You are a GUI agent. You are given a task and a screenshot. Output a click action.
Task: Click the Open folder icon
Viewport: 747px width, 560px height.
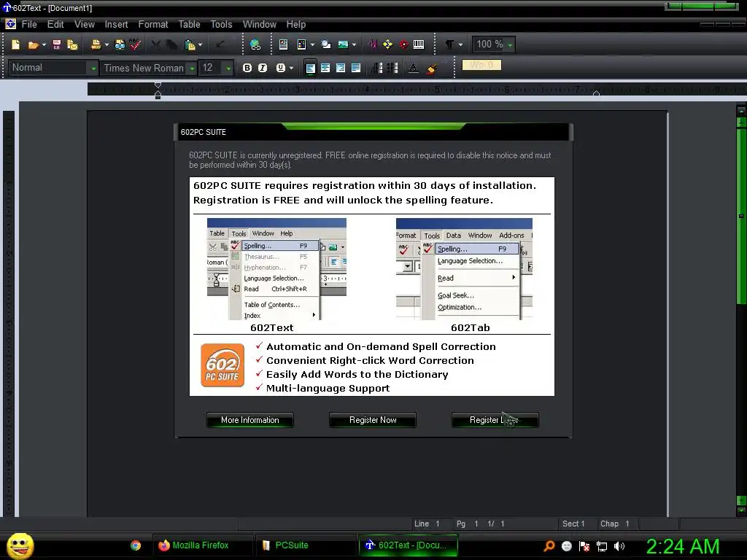pos(33,44)
